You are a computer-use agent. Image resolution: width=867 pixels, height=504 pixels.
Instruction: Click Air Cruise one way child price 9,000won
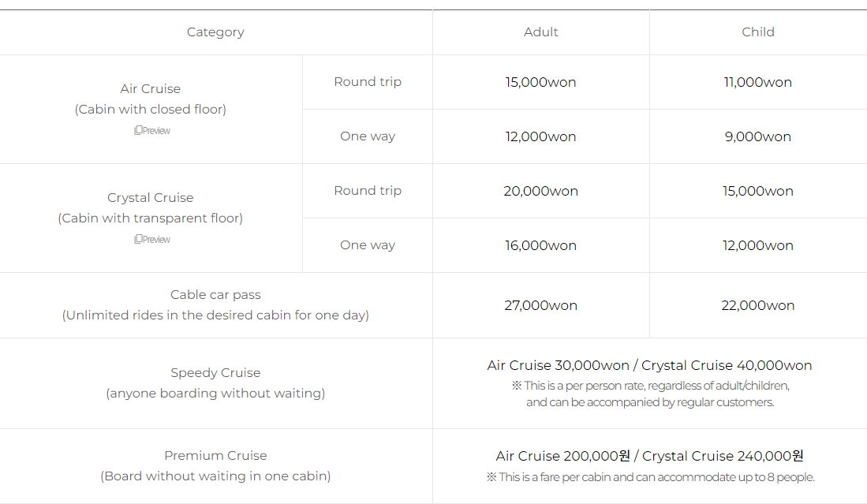click(x=757, y=136)
